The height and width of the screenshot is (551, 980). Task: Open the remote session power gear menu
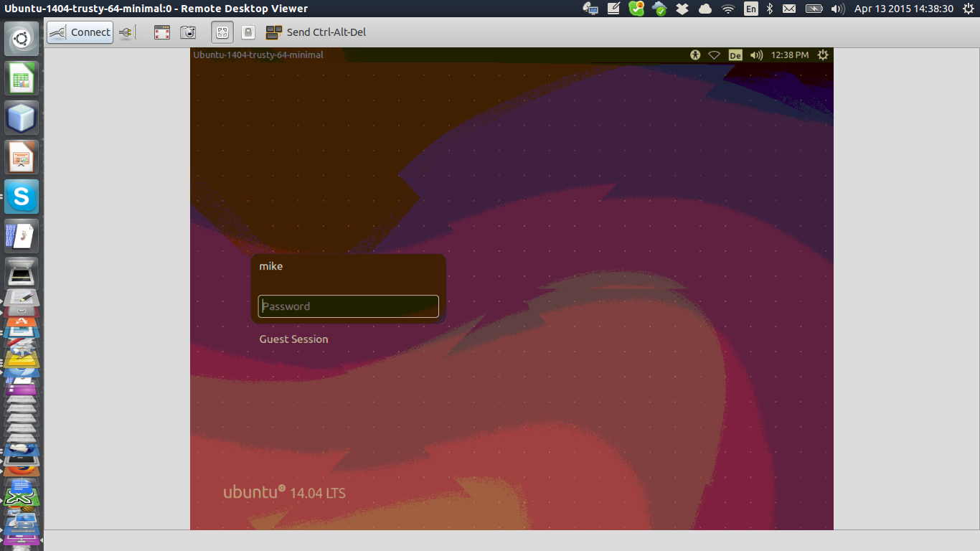[822, 55]
